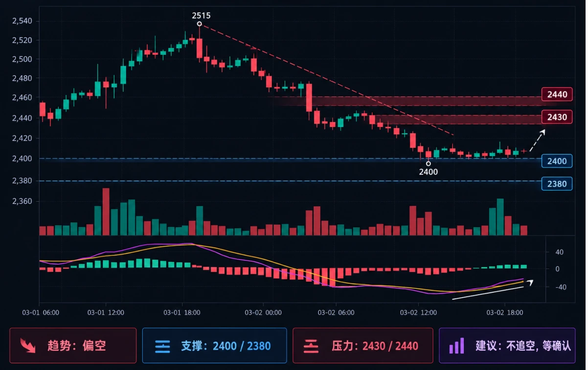588x370 pixels.
Task: Select the 支撑: 2400 / 2380 card text
Action: 226,346
